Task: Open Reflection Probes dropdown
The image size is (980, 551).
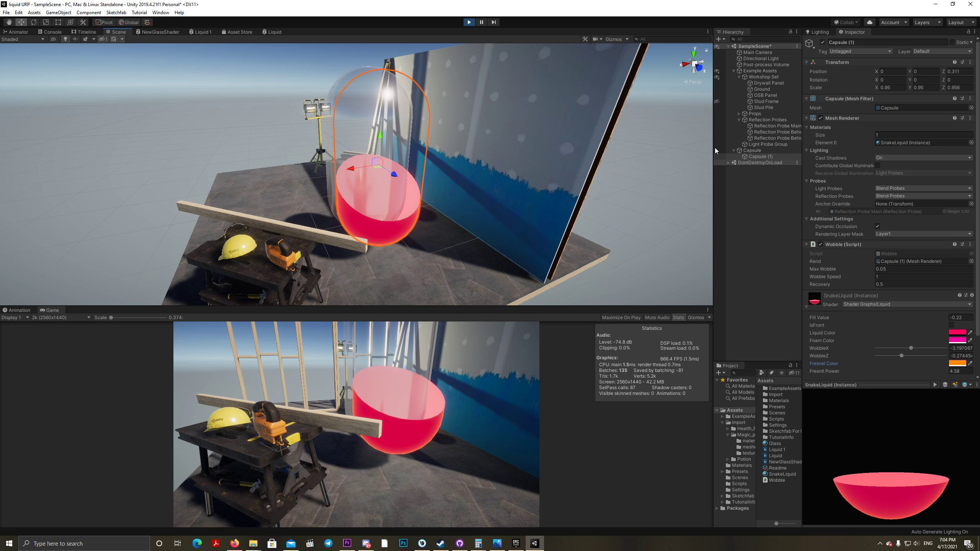Action: tap(924, 196)
